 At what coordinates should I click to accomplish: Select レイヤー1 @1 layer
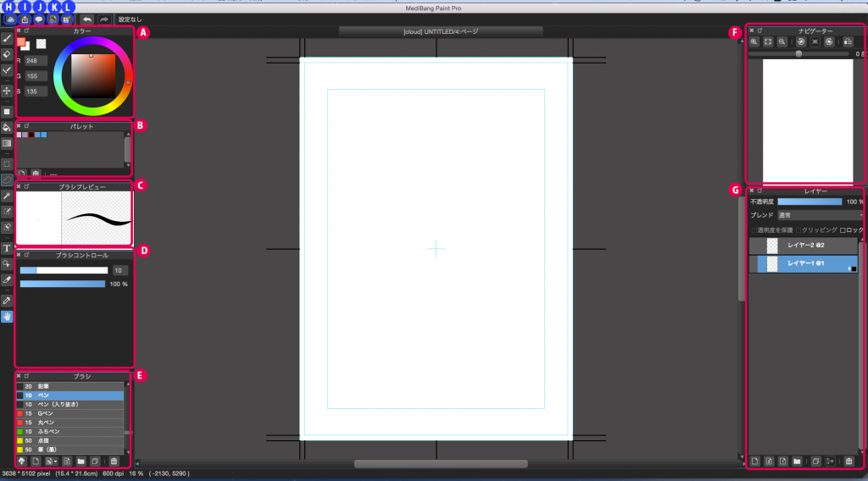(805, 263)
